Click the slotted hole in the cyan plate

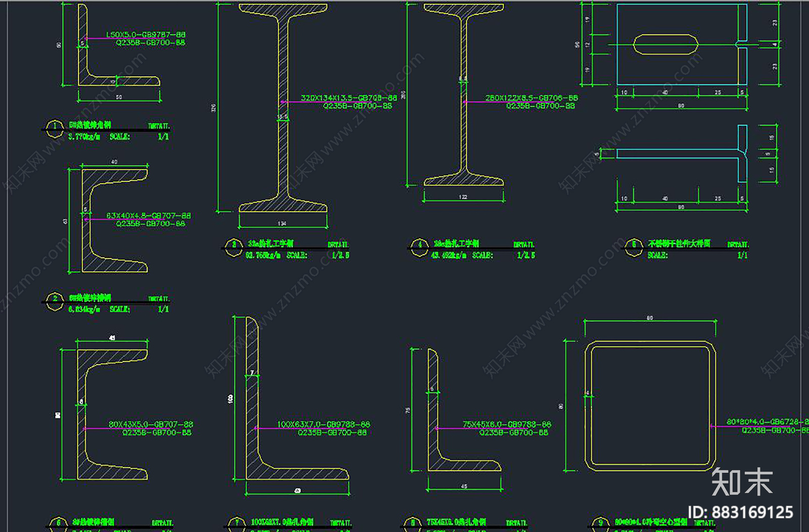[x=665, y=44]
